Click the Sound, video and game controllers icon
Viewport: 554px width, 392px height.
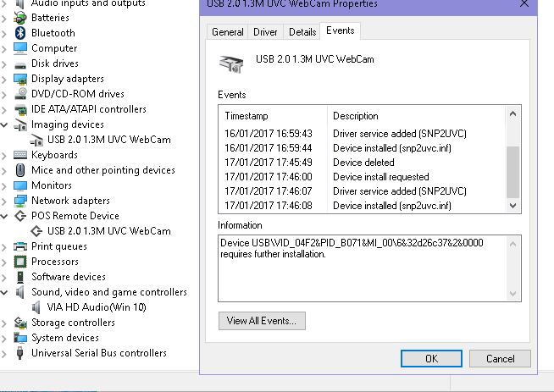[x=20, y=292]
